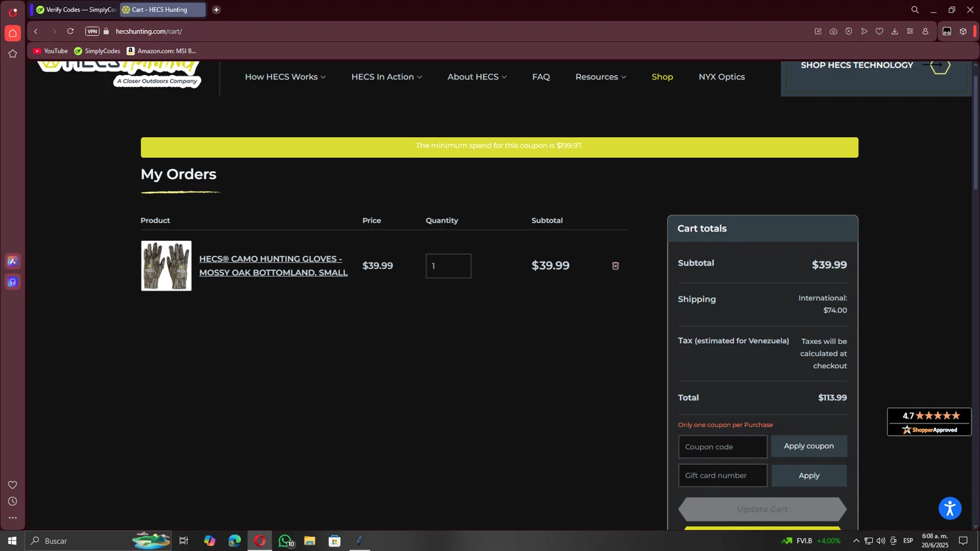This screenshot has height=551, width=980.
Task: Open the sidebar three-dots setup menu
Action: click(12, 518)
